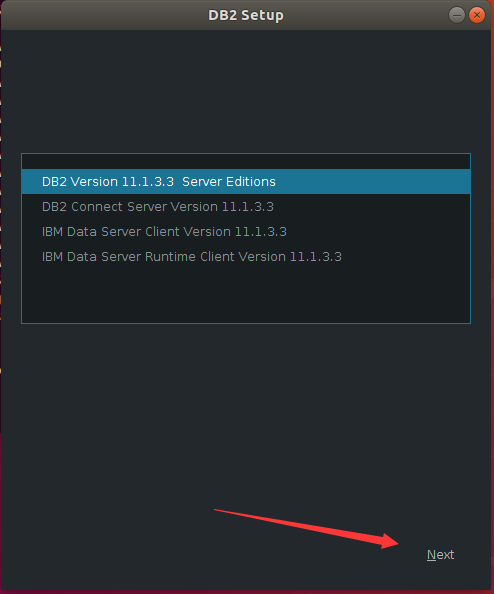Click the Next button
This screenshot has height=594, width=494.
point(440,555)
